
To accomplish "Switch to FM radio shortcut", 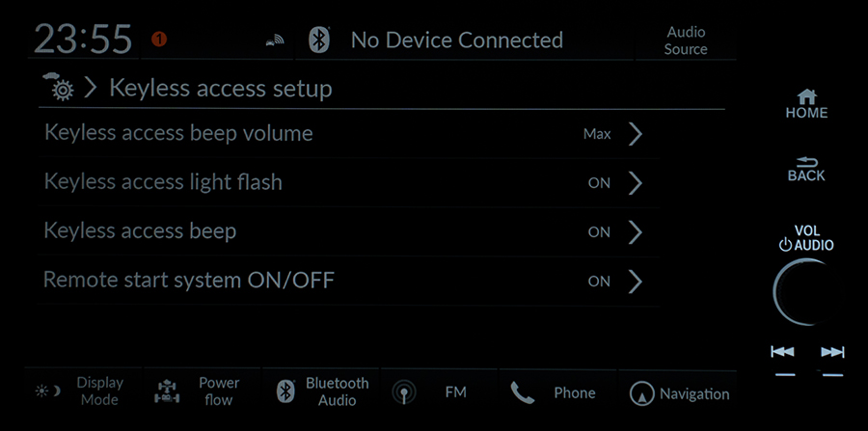I will 440,392.
